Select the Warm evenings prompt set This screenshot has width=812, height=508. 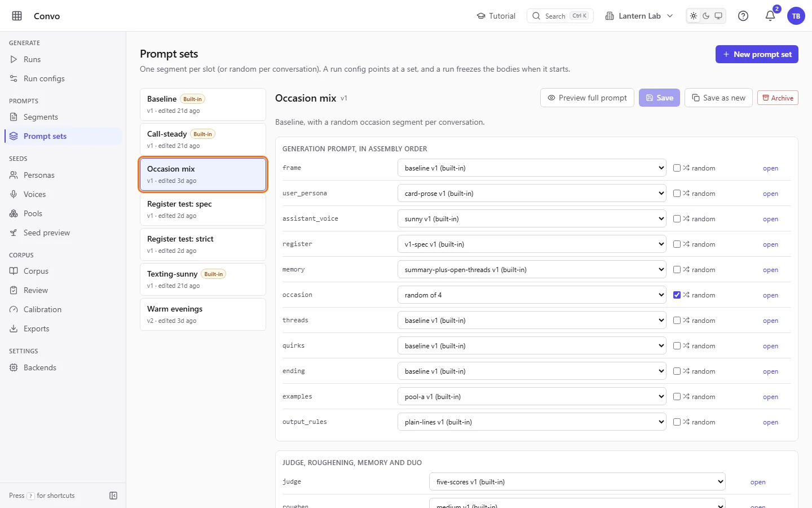(x=203, y=314)
